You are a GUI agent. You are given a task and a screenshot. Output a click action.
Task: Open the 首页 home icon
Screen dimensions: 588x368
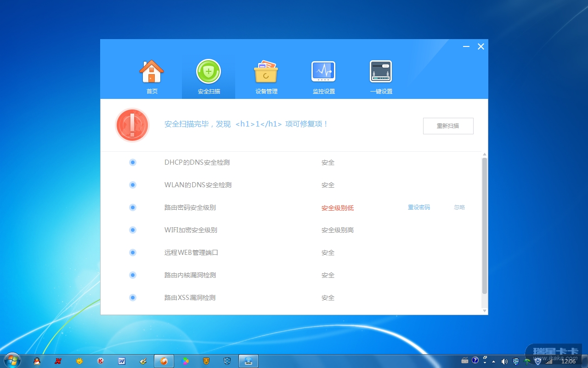pos(152,73)
